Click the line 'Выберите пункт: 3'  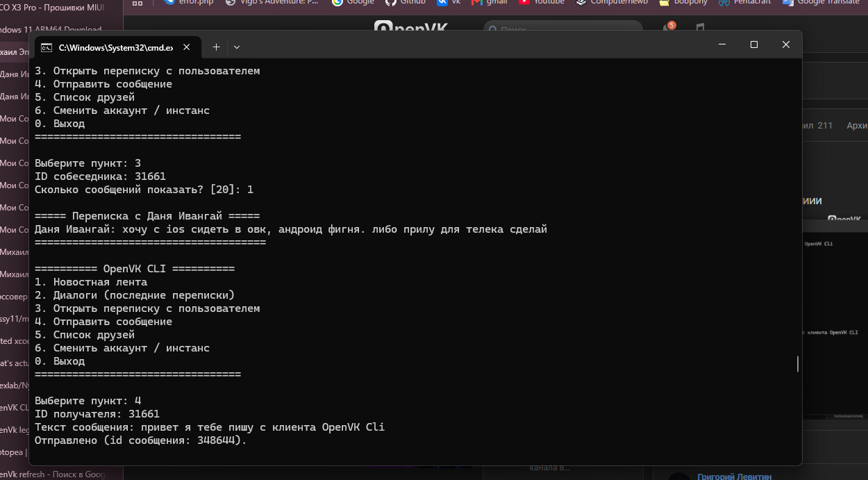click(x=88, y=163)
